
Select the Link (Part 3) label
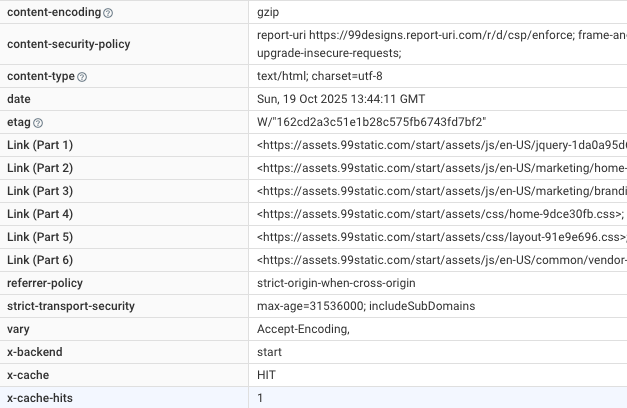pos(40,191)
